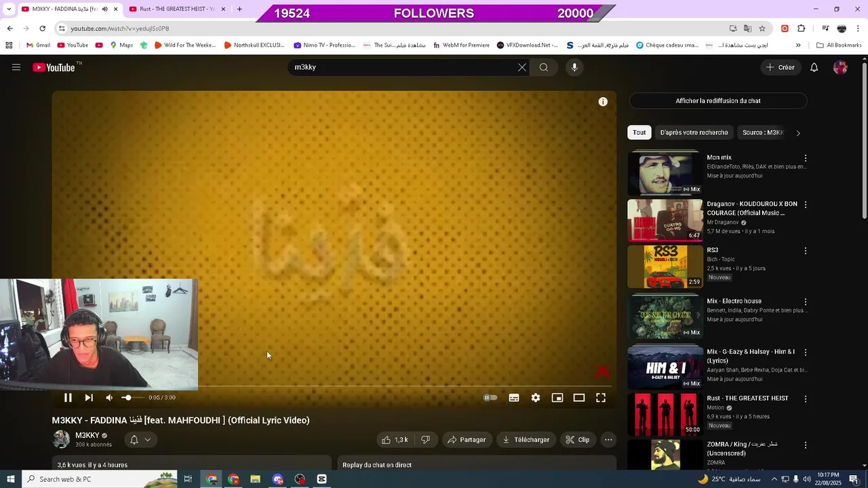Image resolution: width=868 pixels, height=488 pixels.
Task: Select the Source : M3KKY chip
Action: pos(763,133)
